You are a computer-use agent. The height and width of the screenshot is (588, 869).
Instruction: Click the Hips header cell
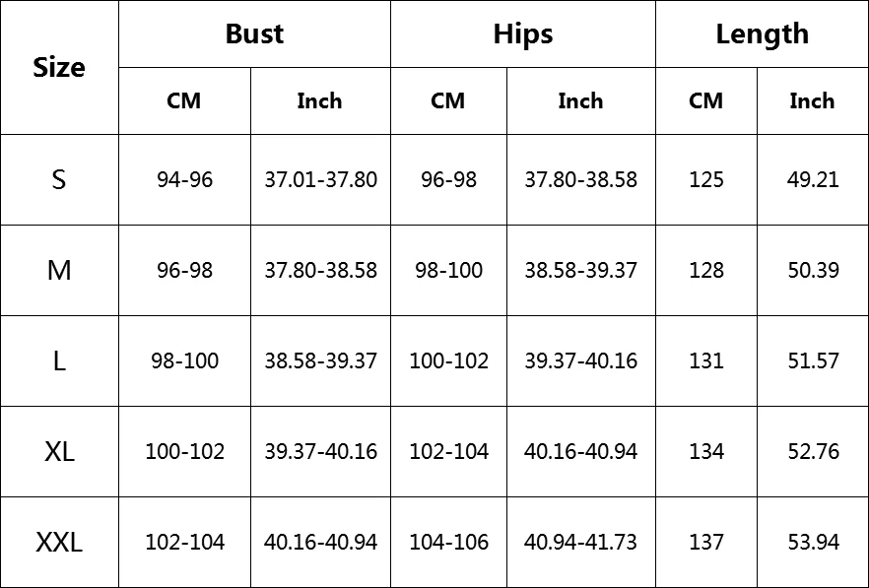tap(522, 33)
